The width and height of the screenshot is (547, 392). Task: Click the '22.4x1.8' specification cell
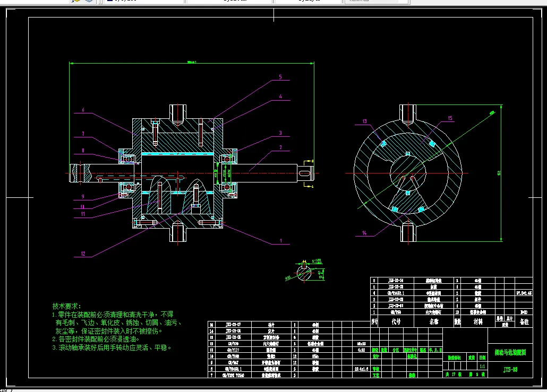point(362,369)
